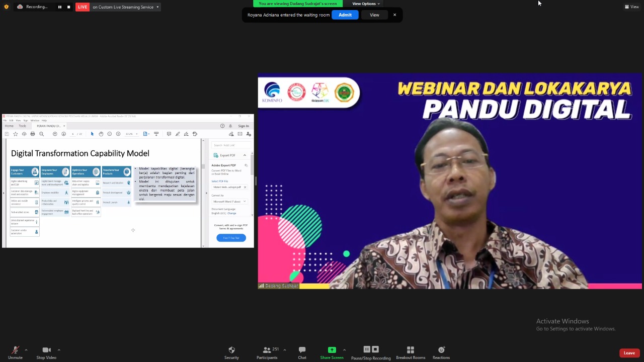Image resolution: width=644 pixels, height=362 pixels.
Task: Click the Change link for document language
Action: click(232, 213)
